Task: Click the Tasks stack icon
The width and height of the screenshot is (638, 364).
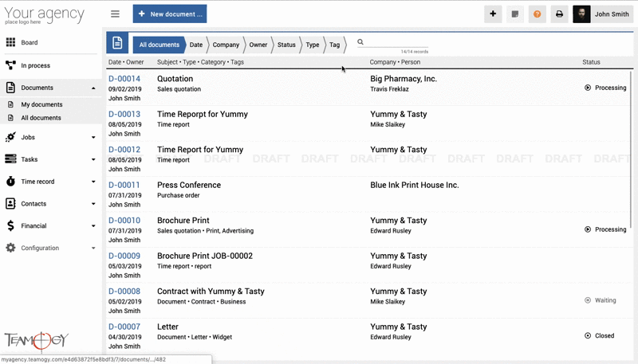Action: [10, 159]
